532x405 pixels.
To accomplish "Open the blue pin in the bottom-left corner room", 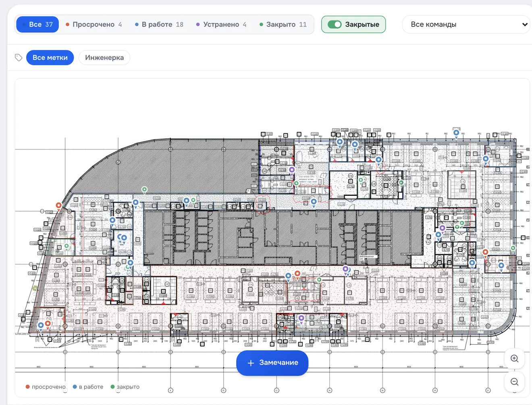I will (x=41, y=326).
